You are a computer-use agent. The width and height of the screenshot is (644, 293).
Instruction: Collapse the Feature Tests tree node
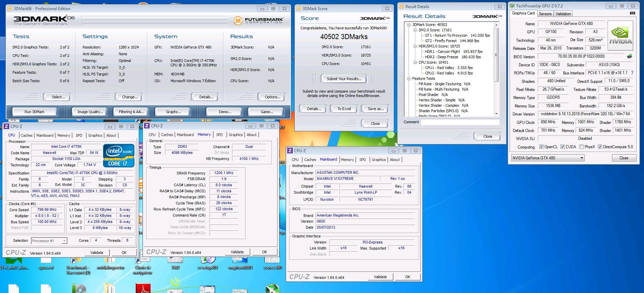409,78
